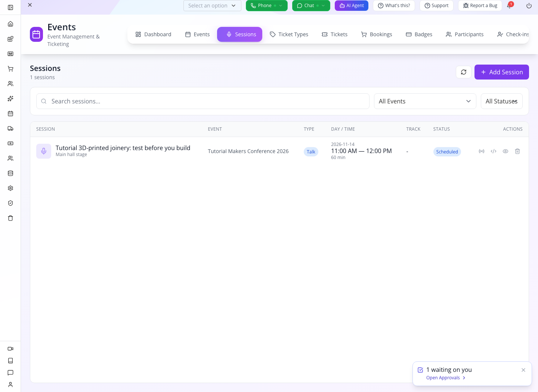Dismiss the waiting on you notification
Viewport: 538px width, 392px height.
point(523,370)
